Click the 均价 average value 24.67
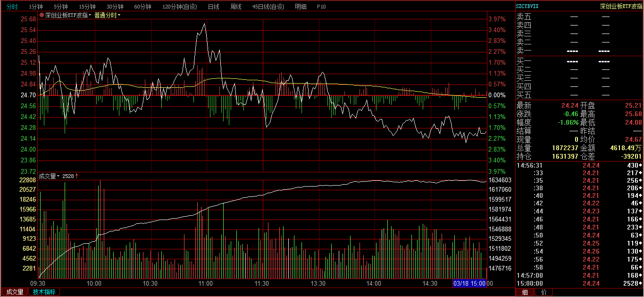Screen dimensions: 644x297 click(633, 139)
